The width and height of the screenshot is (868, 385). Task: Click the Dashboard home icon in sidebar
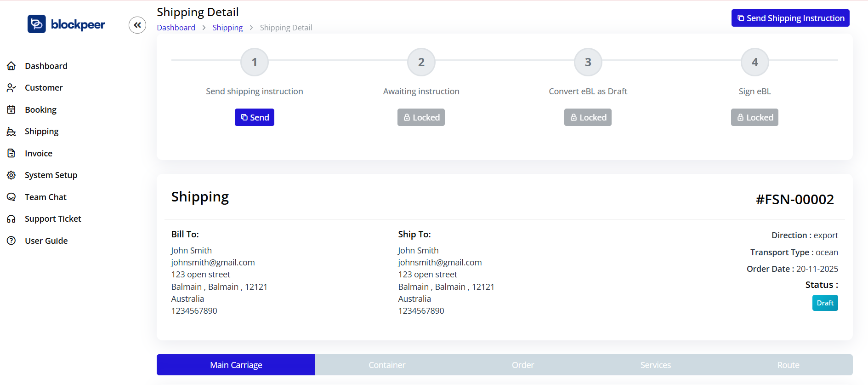11,66
